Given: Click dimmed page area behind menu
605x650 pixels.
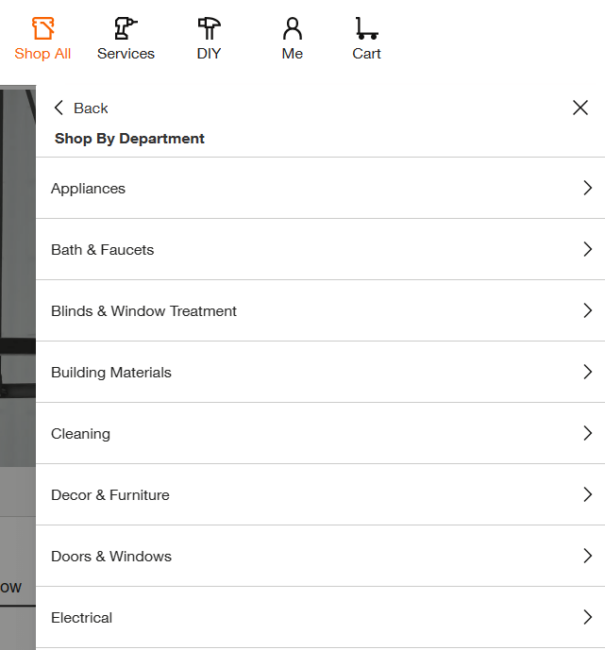Looking at the screenshot, I should pyautogui.click(x=17, y=300).
